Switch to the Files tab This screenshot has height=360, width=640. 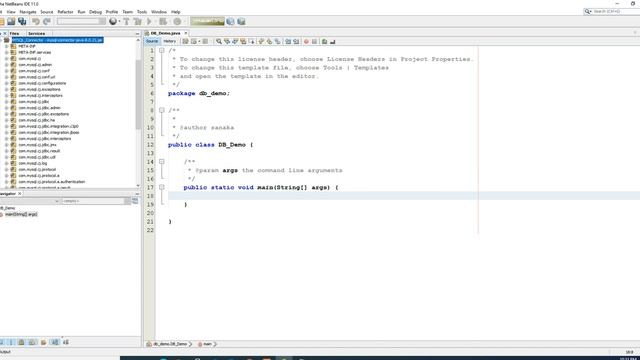[x=15, y=33]
